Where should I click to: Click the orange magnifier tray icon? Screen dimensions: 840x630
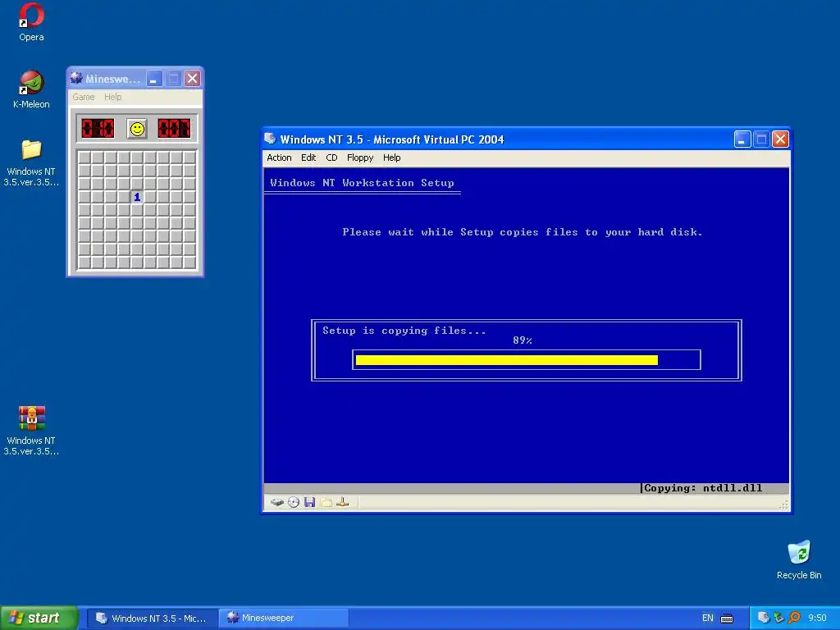pyautogui.click(x=794, y=618)
